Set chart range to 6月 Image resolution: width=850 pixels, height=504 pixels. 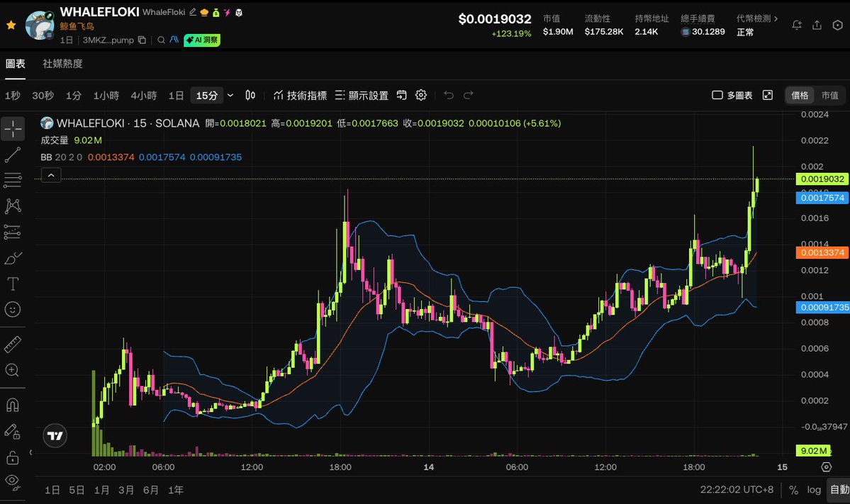click(x=151, y=490)
